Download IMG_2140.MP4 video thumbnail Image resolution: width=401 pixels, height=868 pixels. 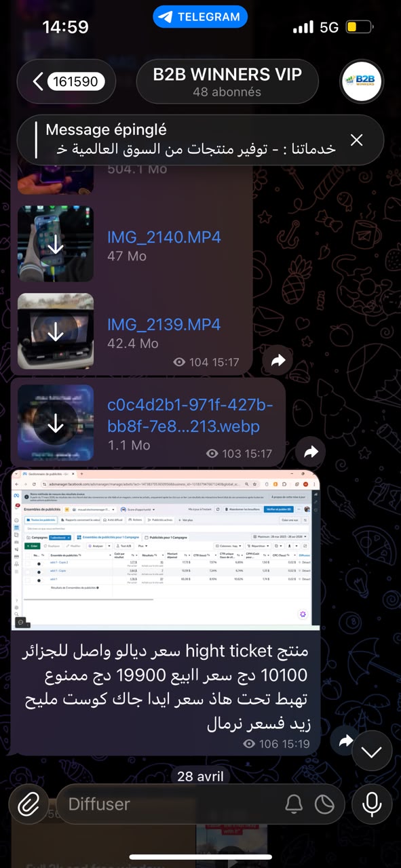coord(56,245)
